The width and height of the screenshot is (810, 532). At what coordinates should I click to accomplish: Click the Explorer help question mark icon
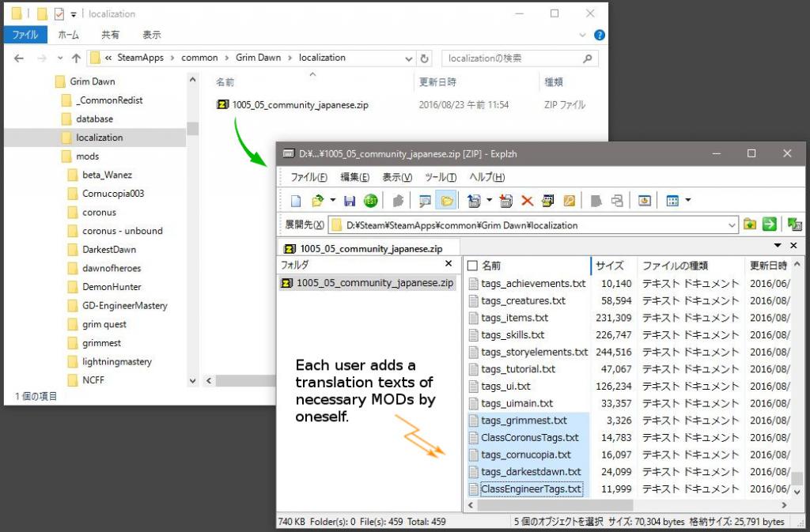(x=600, y=35)
